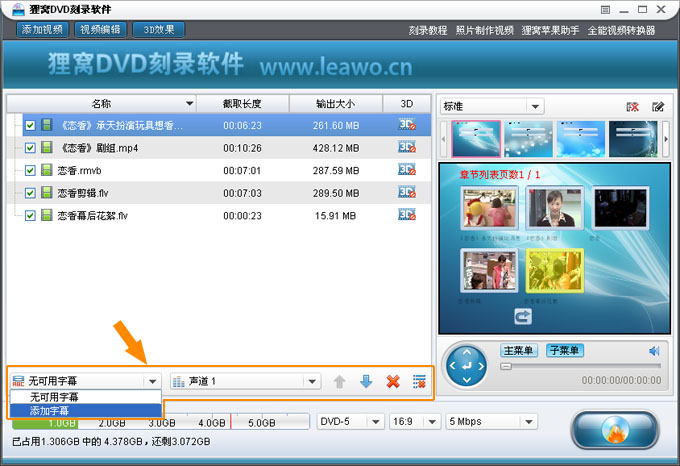Select the first pink-bordered menu template thumbnail

pyautogui.click(x=476, y=139)
